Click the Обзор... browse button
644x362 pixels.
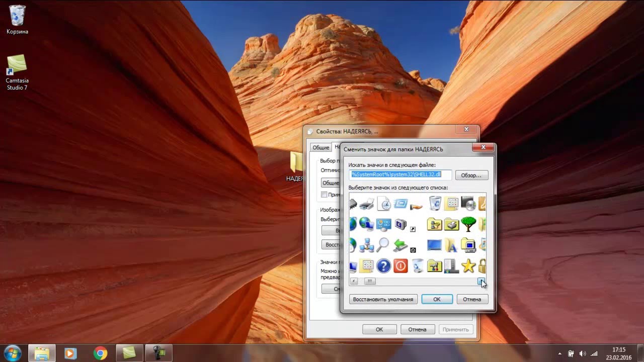point(471,175)
